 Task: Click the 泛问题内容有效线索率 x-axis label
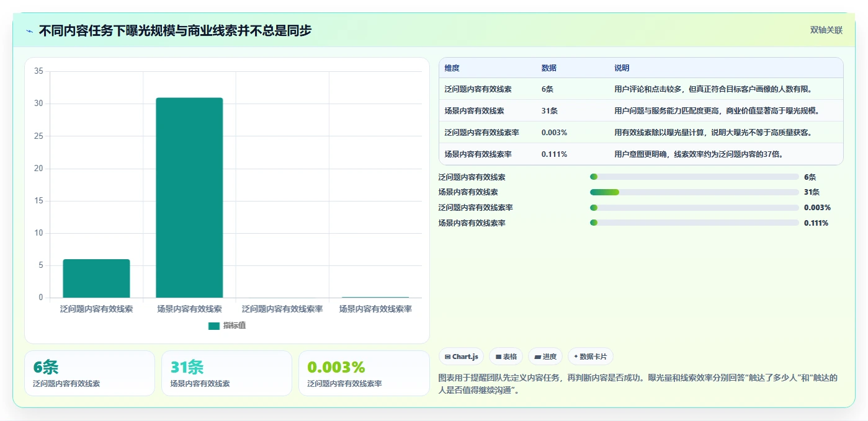(x=282, y=309)
